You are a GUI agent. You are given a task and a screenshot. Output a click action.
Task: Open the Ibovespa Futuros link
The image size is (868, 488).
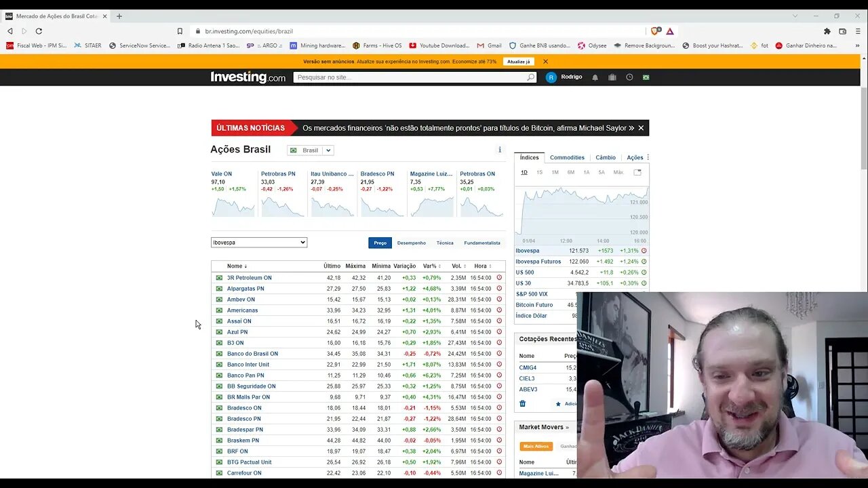538,262
